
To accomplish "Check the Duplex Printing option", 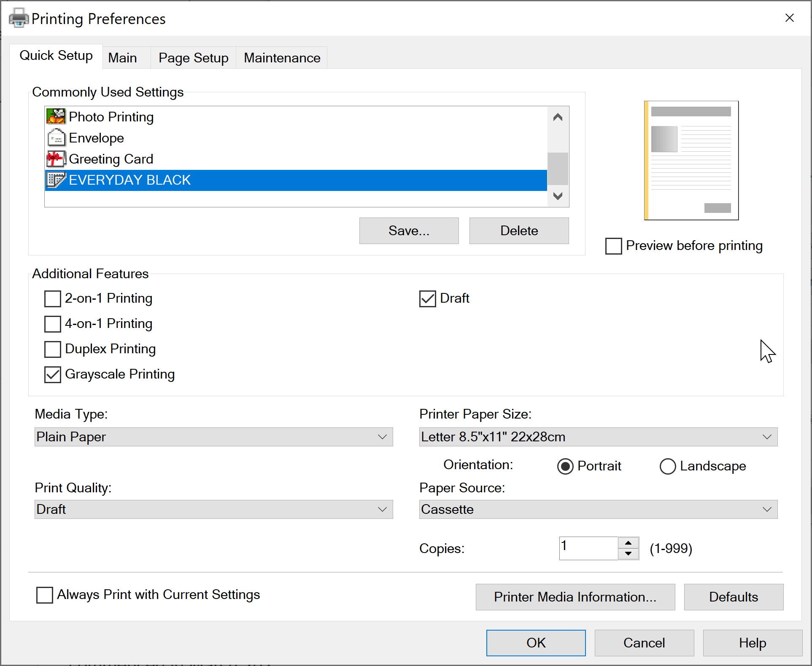I will (x=52, y=349).
